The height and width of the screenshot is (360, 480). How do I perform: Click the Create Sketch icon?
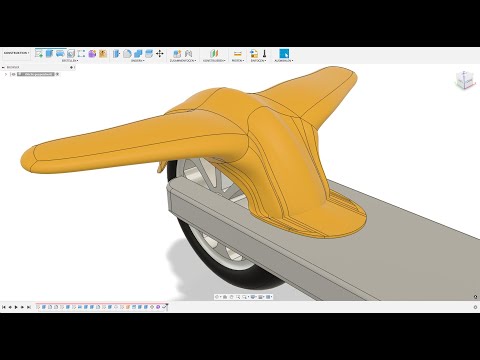(x=39, y=53)
